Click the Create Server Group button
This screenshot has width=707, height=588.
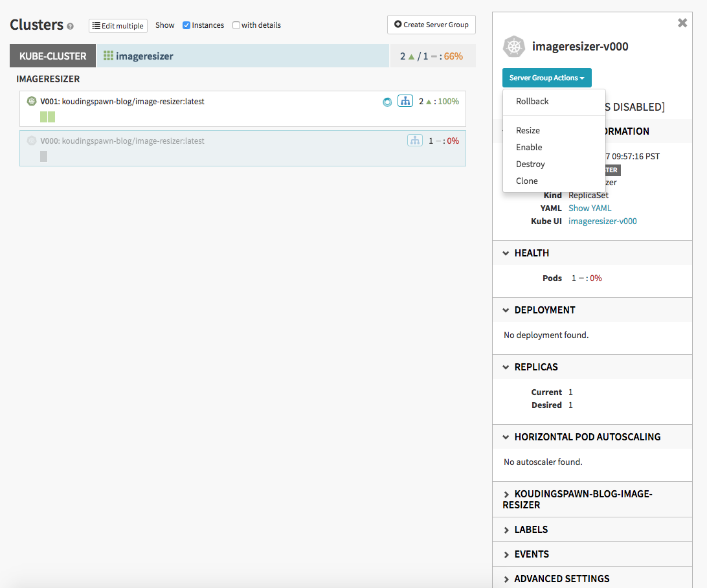pos(431,25)
